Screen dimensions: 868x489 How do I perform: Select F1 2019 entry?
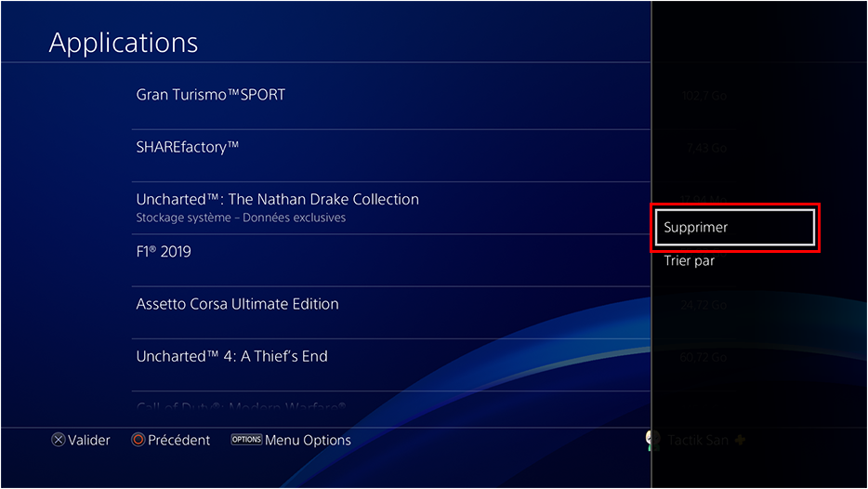[390, 260]
